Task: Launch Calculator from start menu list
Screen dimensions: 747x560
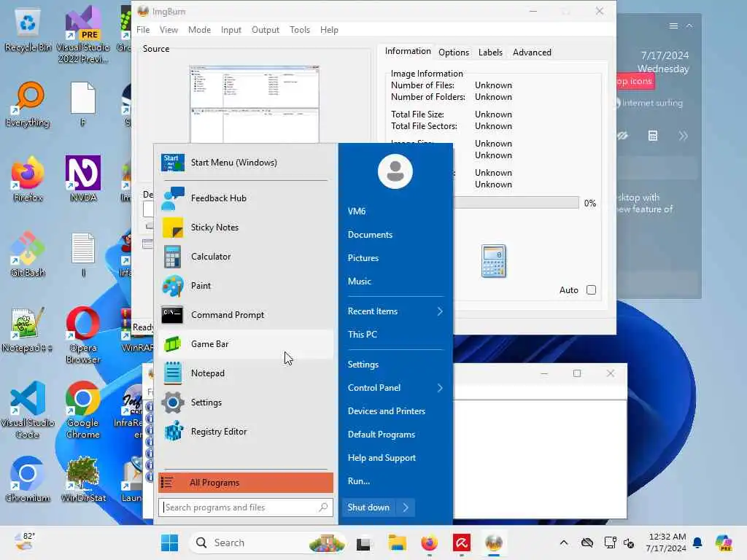Action: 245,257
